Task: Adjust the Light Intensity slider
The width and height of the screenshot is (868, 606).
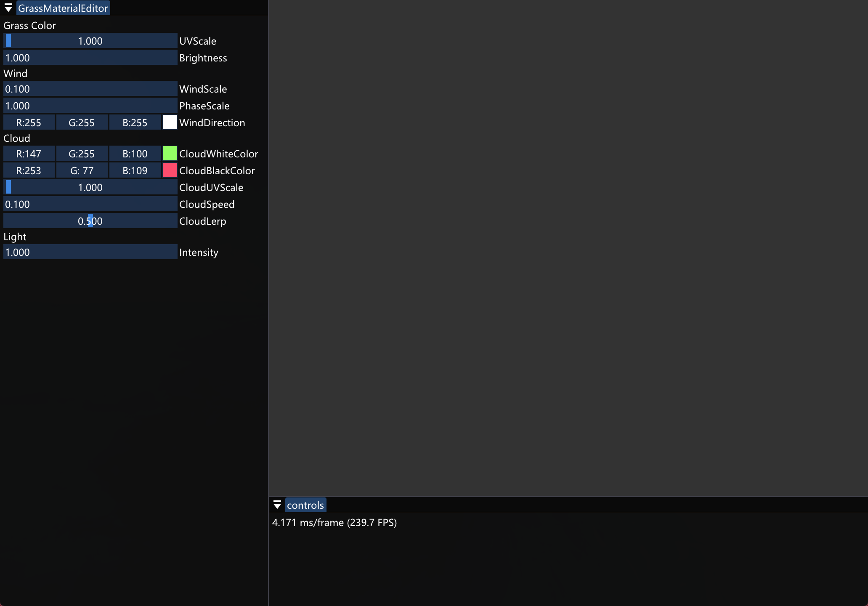Action: click(90, 252)
